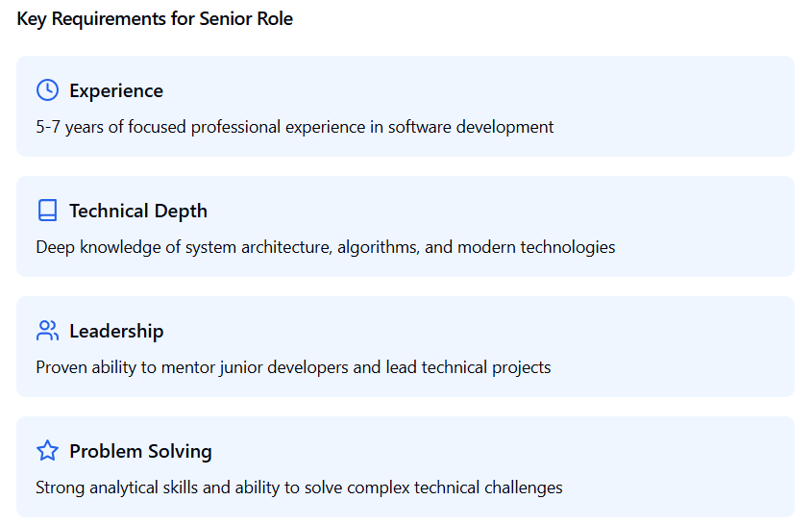Screen dimensions: 812x525
Task: Click the Key Requirements for Senior Role title
Action: pyautogui.click(x=155, y=18)
